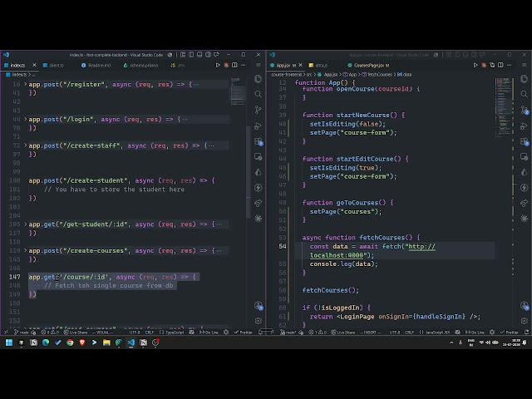Open Search view in right VS Code window
Viewport: 532px width, 399px height.
click(x=525, y=94)
